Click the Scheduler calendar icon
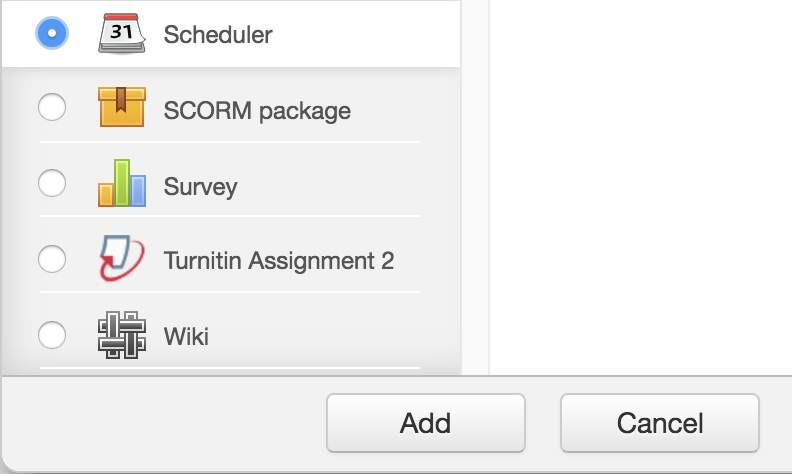Screen dimensions: 792x474 [x=122, y=33]
